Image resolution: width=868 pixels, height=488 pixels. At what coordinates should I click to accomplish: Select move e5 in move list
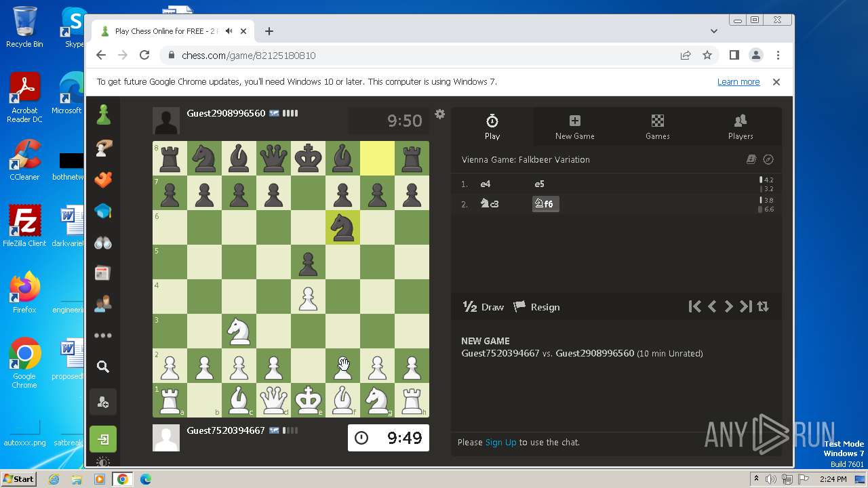tap(539, 184)
